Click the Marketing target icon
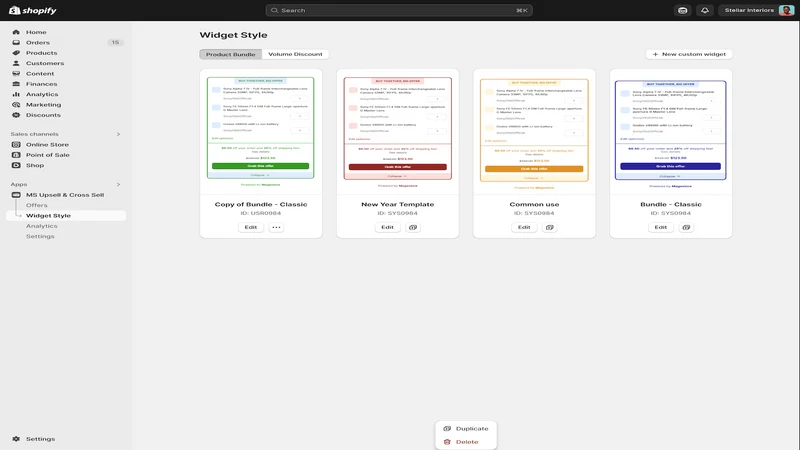This screenshot has height=450, width=800. coord(16,105)
